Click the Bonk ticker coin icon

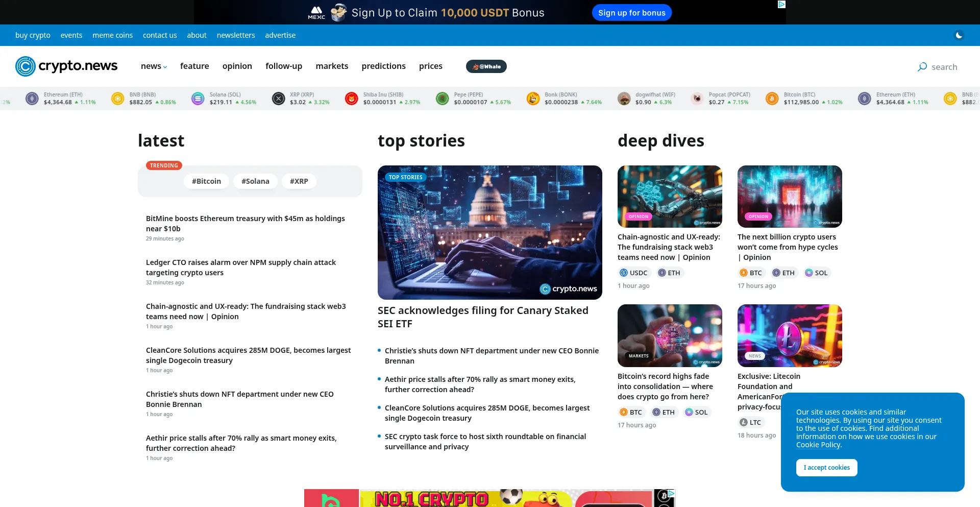[533, 99]
